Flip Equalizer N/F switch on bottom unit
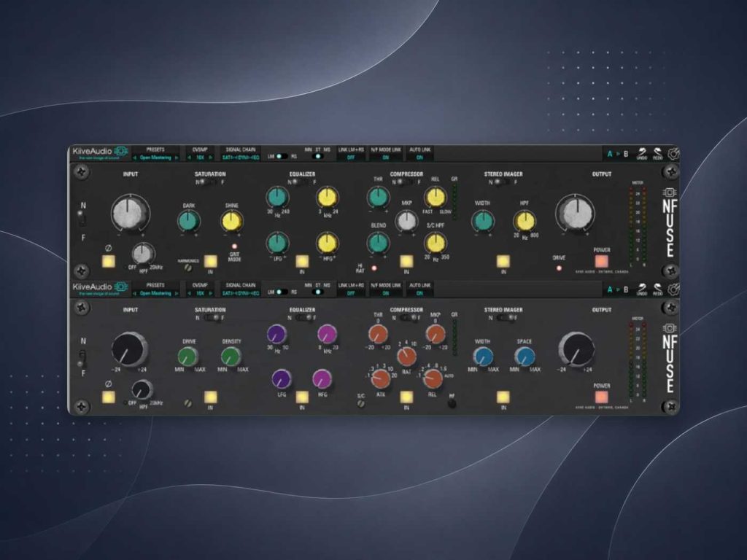The height and width of the screenshot is (560, 747). [302, 318]
